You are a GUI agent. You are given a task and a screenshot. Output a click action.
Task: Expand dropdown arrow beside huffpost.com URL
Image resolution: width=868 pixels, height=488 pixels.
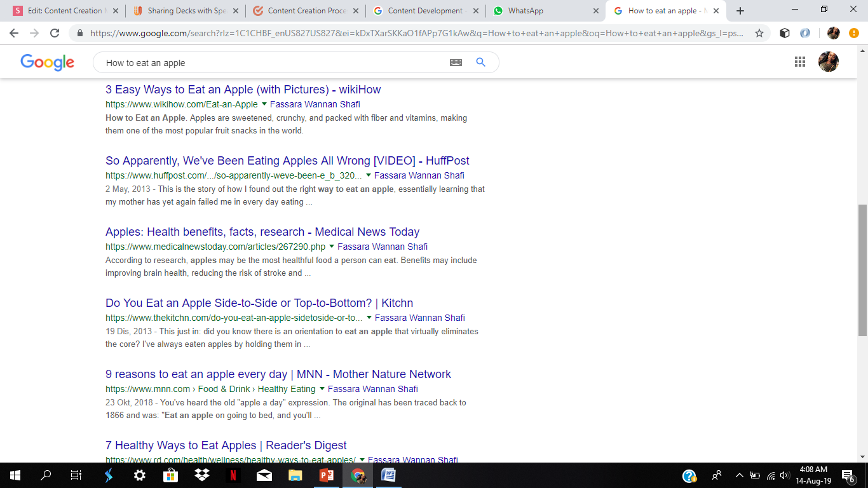pyautogui.click(x=368, y=175)
